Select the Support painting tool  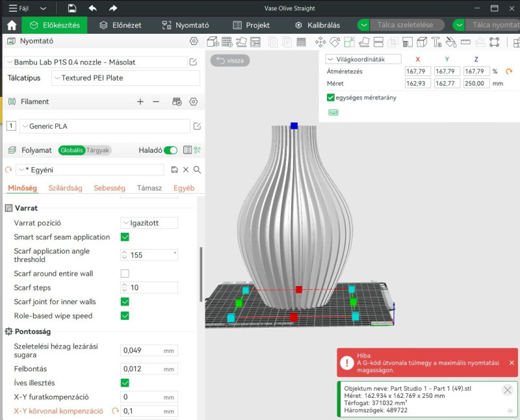pos(408,42)
